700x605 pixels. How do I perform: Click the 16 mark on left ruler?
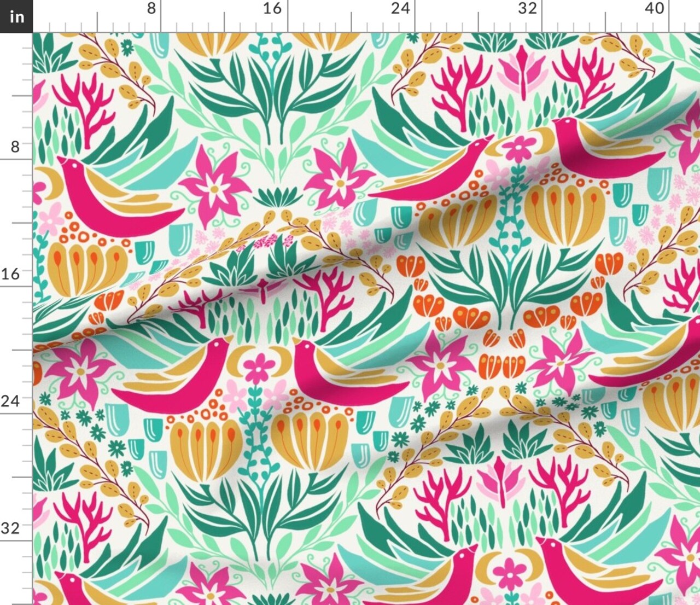(11, 274)
